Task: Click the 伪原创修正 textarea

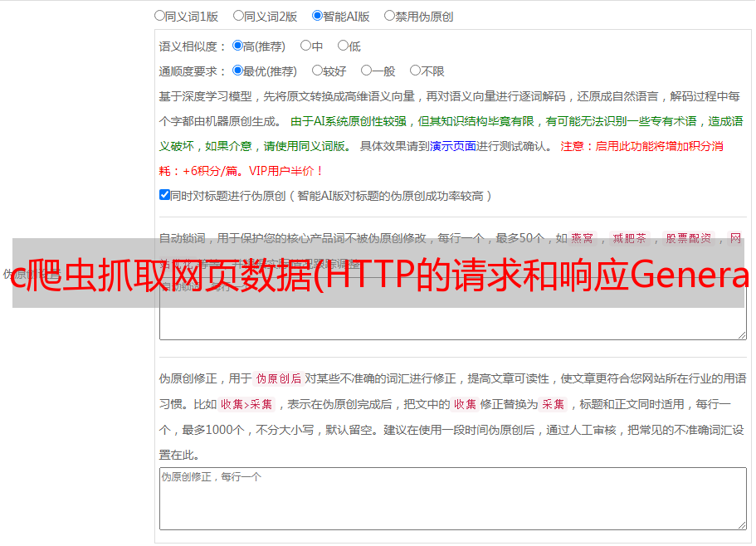Action: [x=453, y=499]
